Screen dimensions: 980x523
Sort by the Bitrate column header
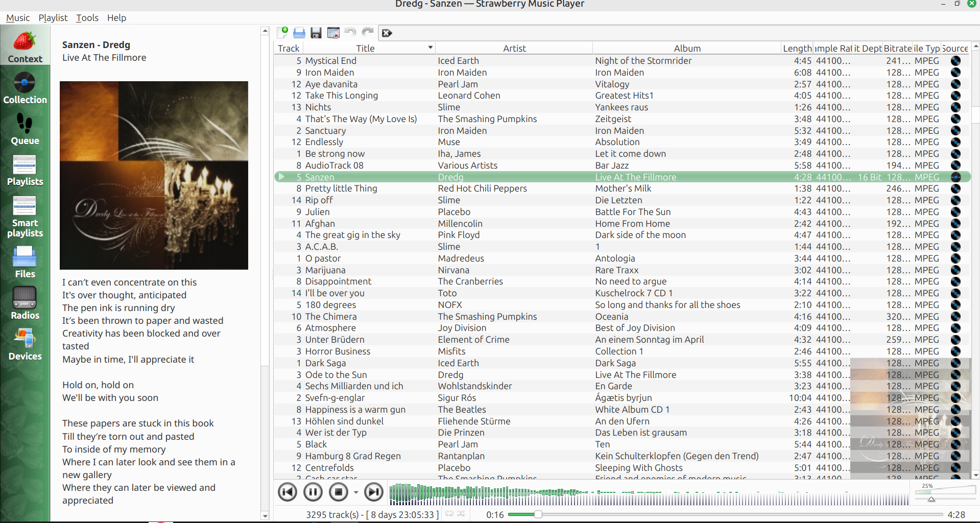click(x=897, y=48)
